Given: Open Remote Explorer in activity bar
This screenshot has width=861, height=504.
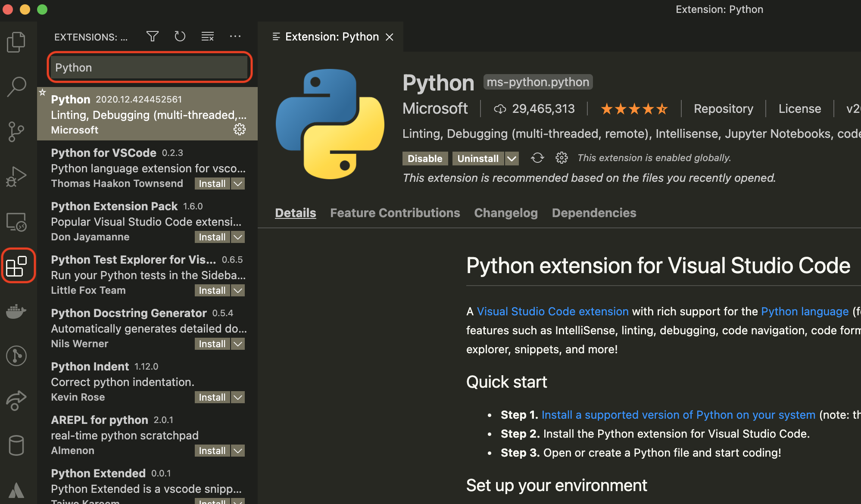Looking at the screenshot, I should [16, 222].
